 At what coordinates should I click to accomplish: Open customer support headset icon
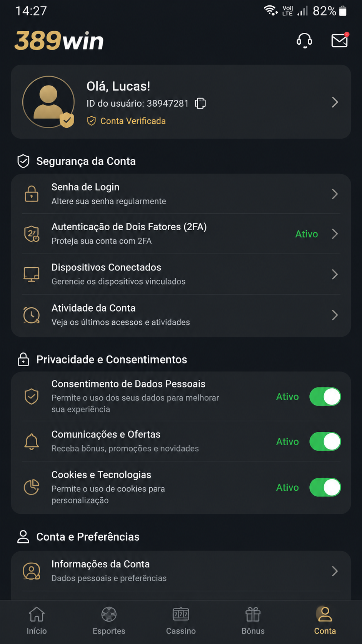(304, 40)
